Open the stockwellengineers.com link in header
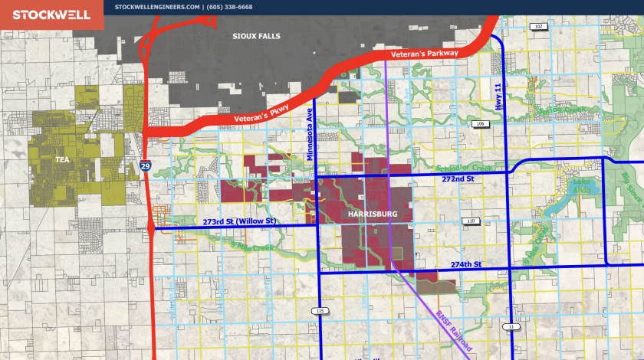644x360 pixels. click(x=157, y=7)
